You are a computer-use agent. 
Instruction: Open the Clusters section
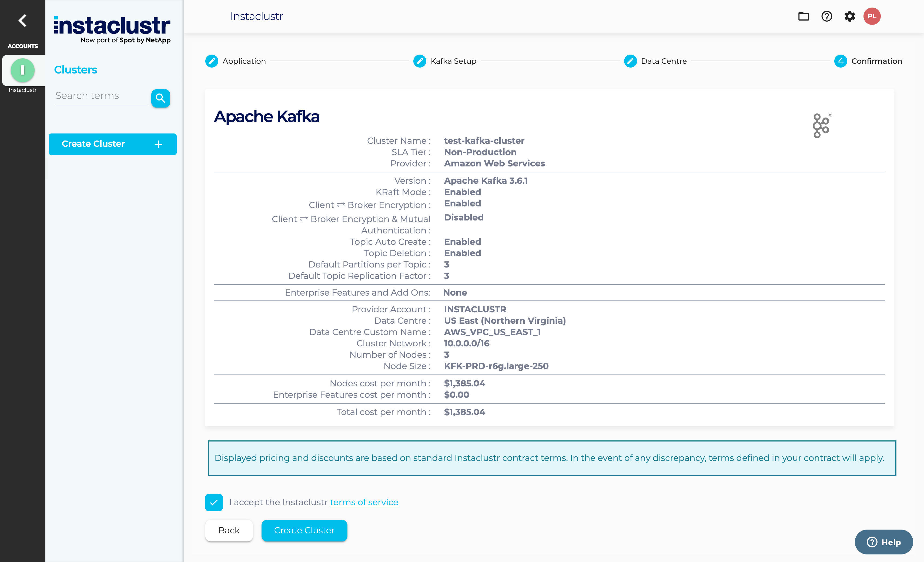point(75,70)
